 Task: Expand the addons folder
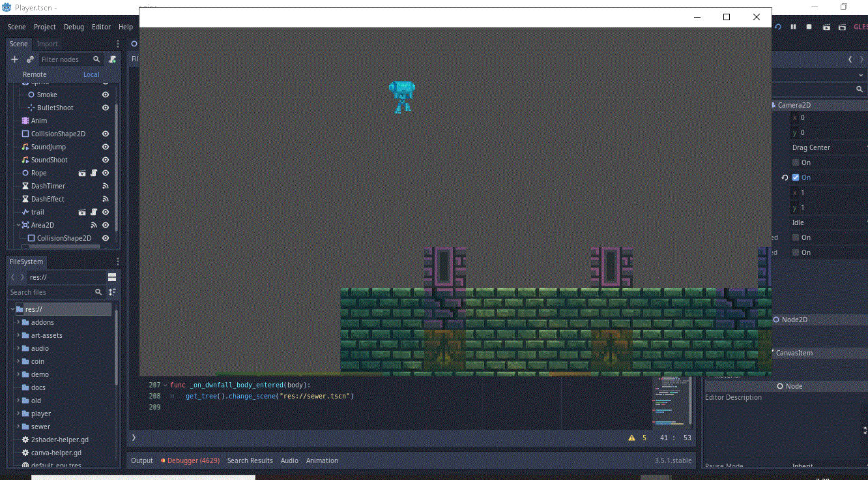coord(18,322)
